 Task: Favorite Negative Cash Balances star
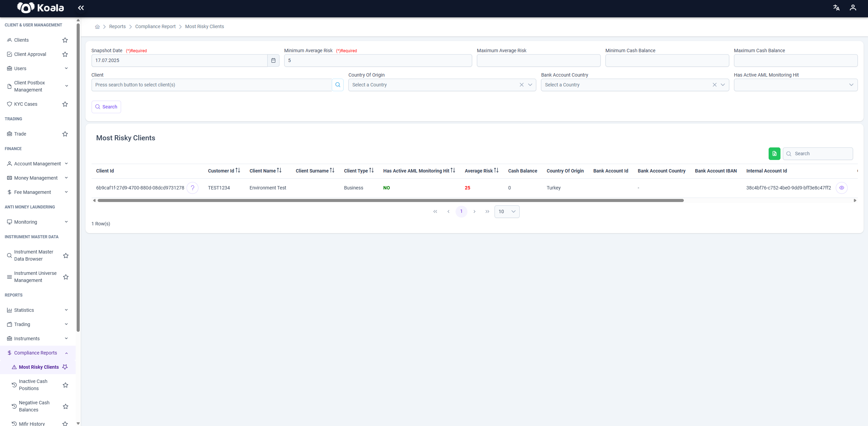pos(65,406)
